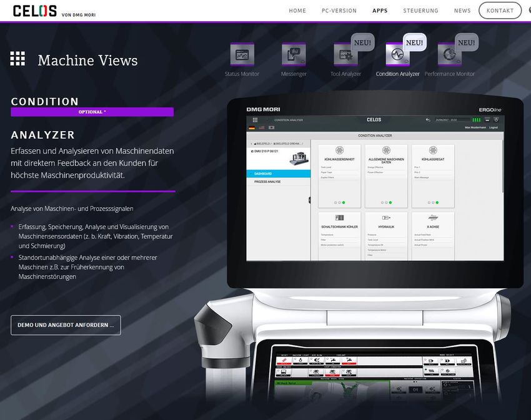The image size is (531, 420).
Task: Open the PC-VERSION nav item
Action: pyautogui.click(x=339, y=11)
